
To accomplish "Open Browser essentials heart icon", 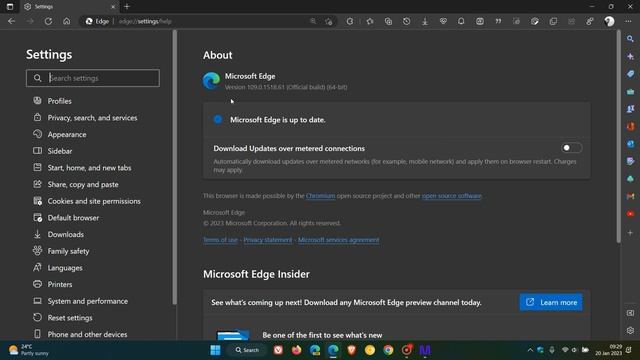I will point(443,21).
